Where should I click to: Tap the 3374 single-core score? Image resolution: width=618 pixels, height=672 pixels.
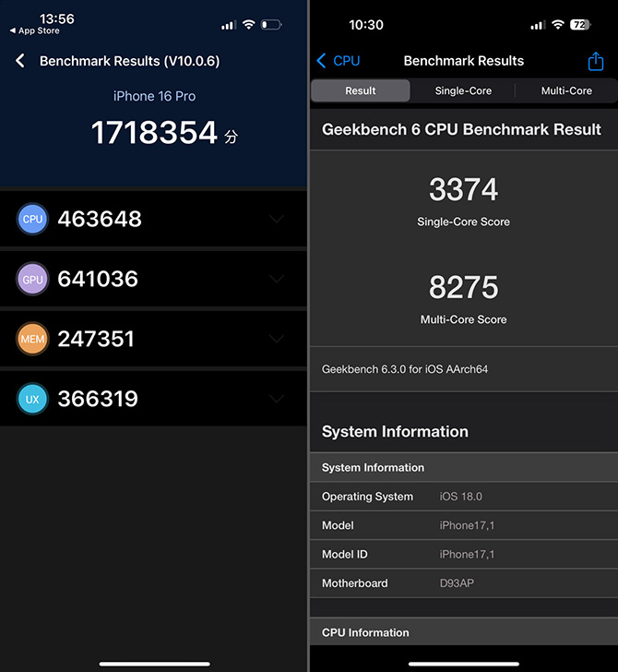click(x=463, y=189)
